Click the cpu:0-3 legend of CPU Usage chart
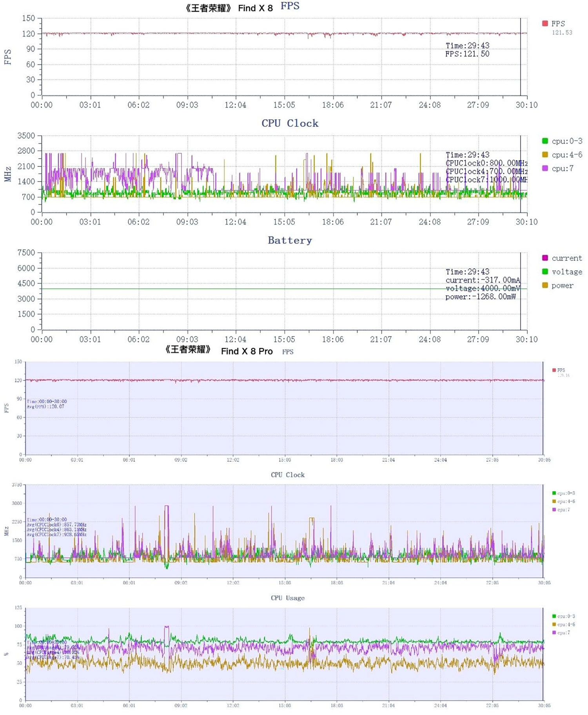The image size is (588, 715). coord(564,616)
